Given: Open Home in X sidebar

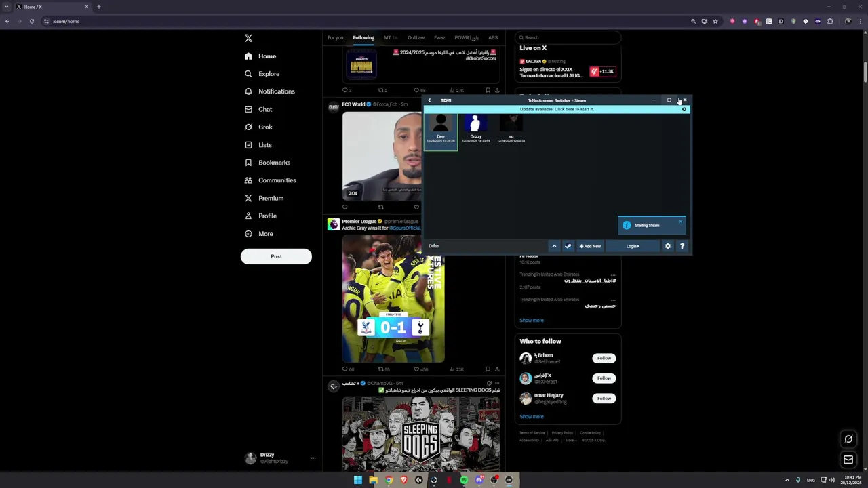Looking at the screenshot, I should click(260, 56).
